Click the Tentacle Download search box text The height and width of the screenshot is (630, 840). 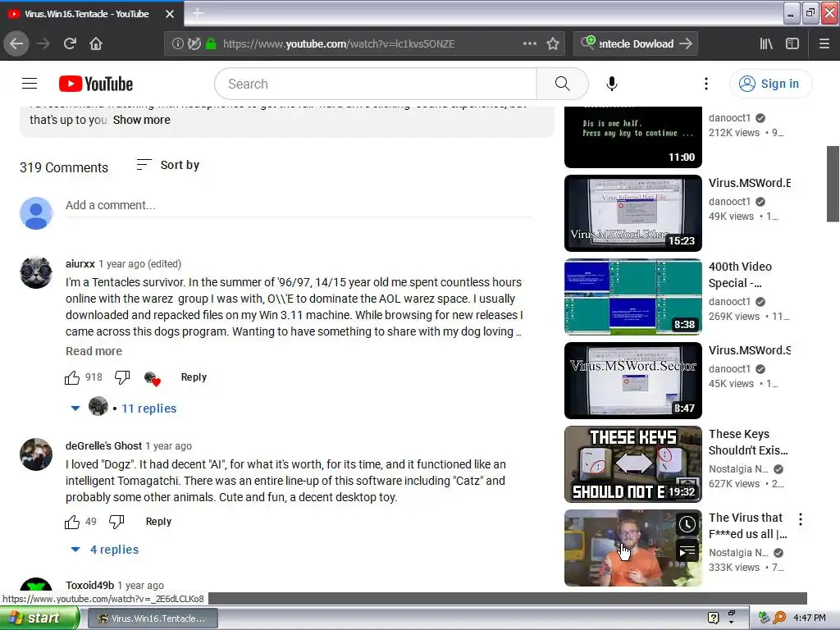click(636, 44)
